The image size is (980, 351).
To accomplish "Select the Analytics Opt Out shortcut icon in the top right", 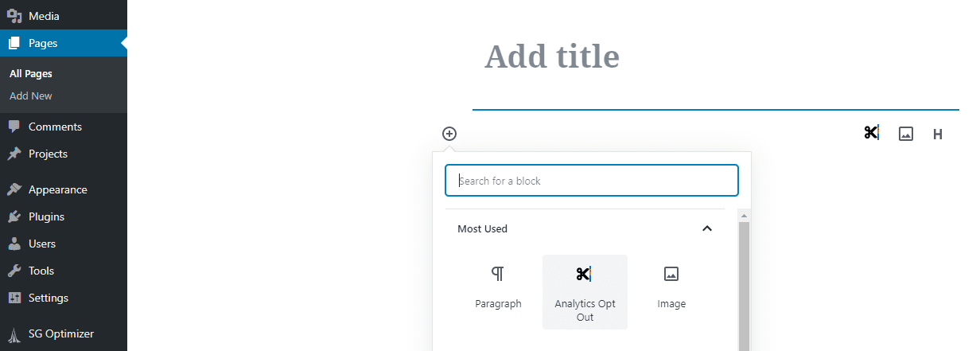I will (x=871, y=134).
